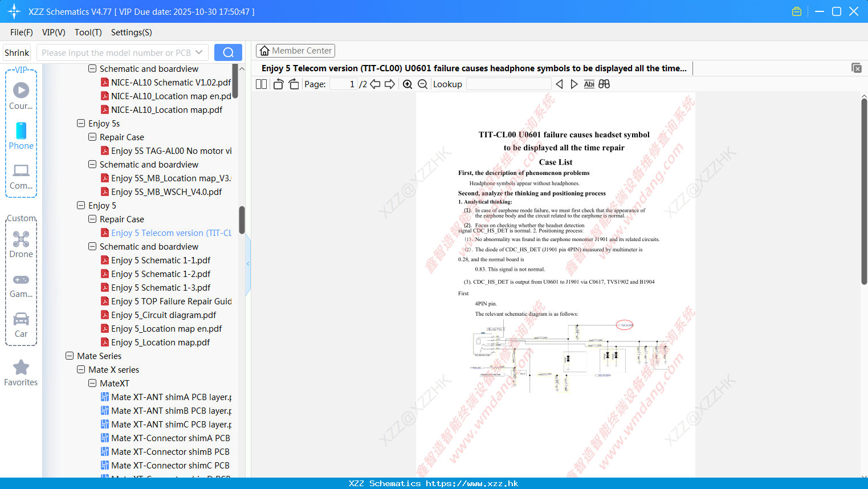Image resolution: width=868 pixels, height=489 pixels.
Task: Open the Tool(T) menu
Action: [88, 32]
